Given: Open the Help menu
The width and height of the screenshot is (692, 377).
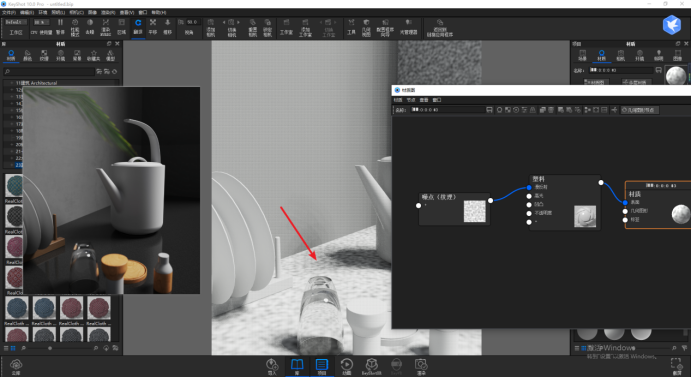Looking at the screenshot, I should click(159, 12).
